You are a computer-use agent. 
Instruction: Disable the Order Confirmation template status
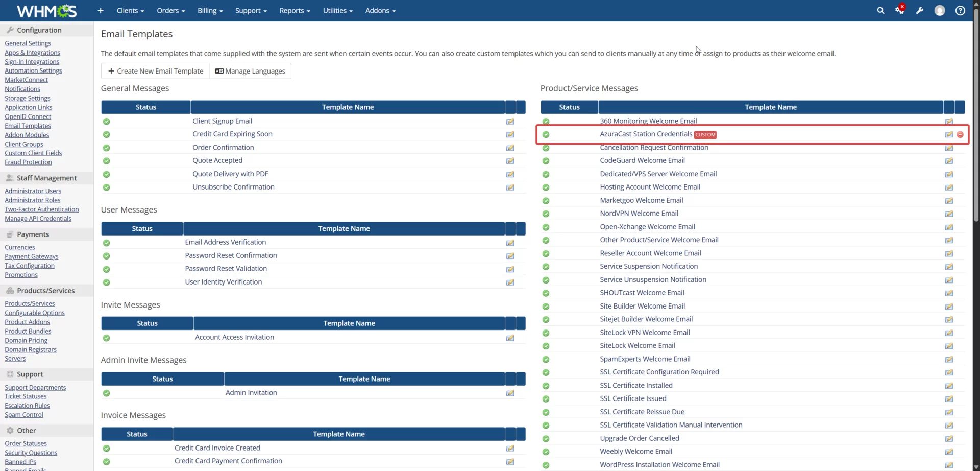pos(107,148)
